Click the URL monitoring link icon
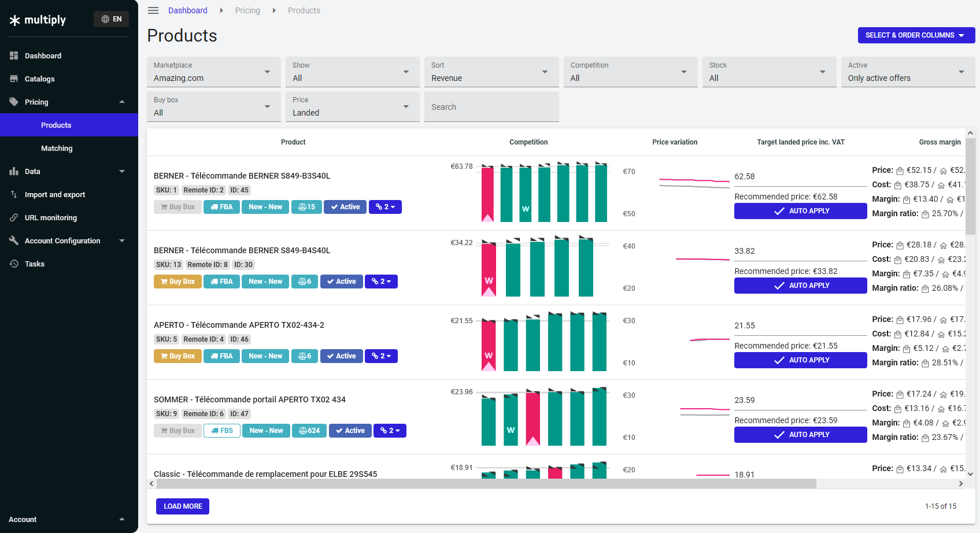980x533 pixels. [14, 217]
